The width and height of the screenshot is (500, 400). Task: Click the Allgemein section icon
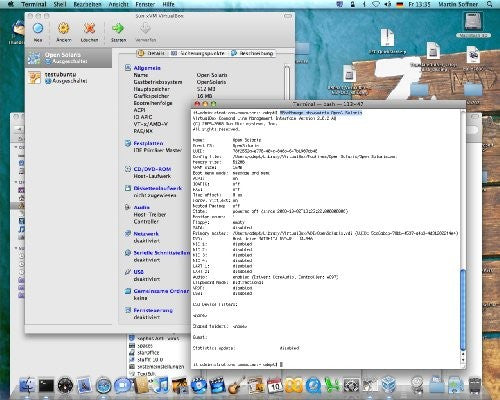click(x=128, y=68)
